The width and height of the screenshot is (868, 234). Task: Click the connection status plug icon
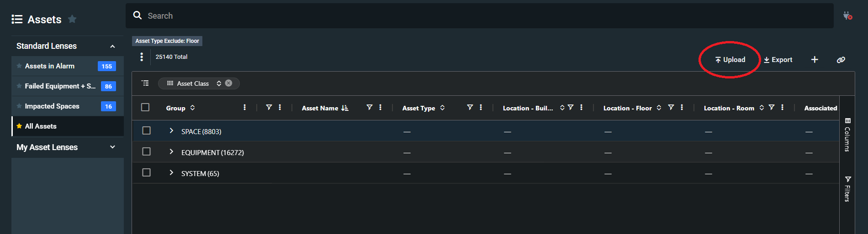pyautogui.click(x=847, y=16)
